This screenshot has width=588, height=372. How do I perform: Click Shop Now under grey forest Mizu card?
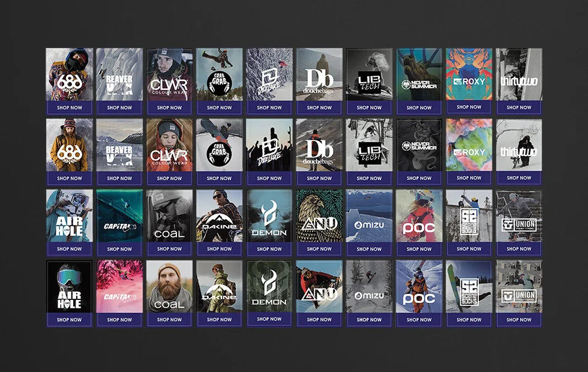pos(369,320)
